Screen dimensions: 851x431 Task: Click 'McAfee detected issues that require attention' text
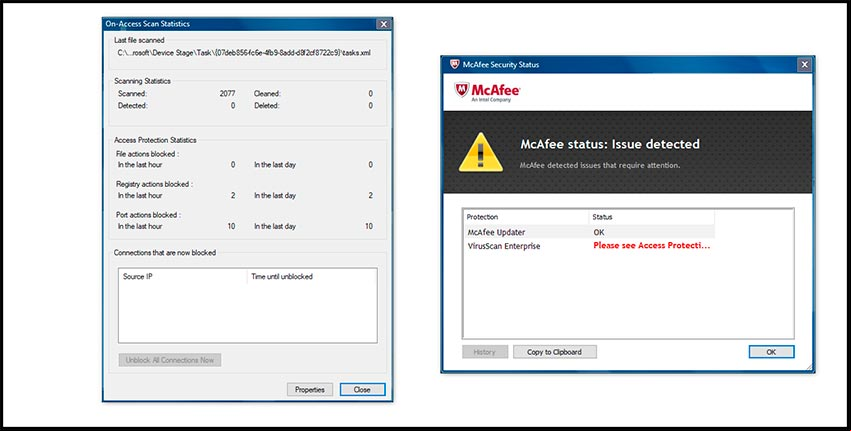[600, 165]
